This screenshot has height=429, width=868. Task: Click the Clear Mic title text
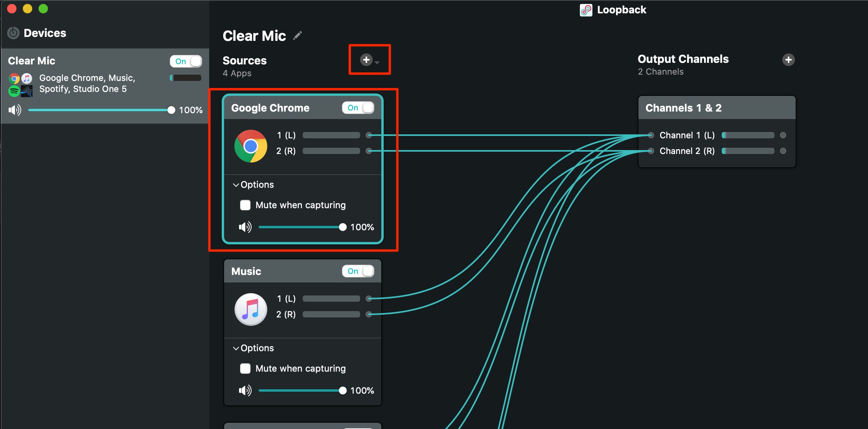click(254, 36)
